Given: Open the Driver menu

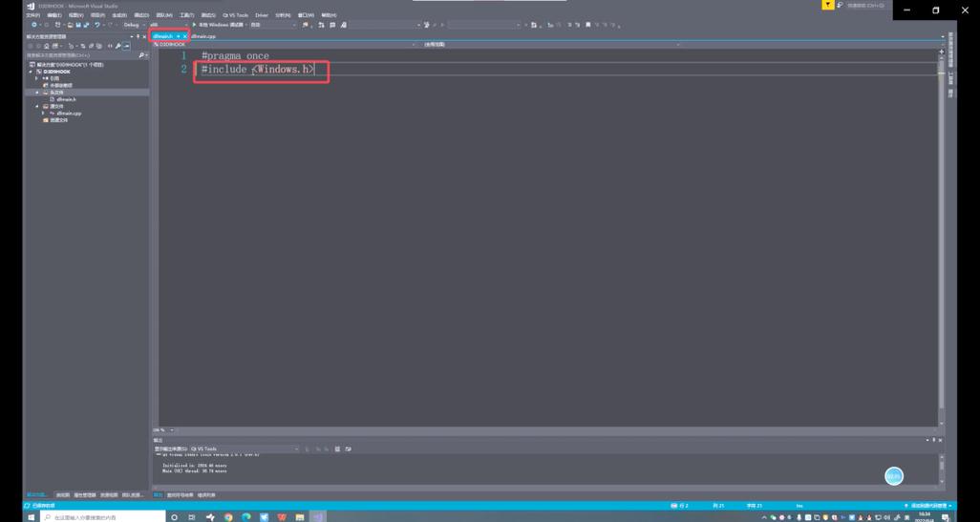Looking at the screenshot, I should (262, 15).
